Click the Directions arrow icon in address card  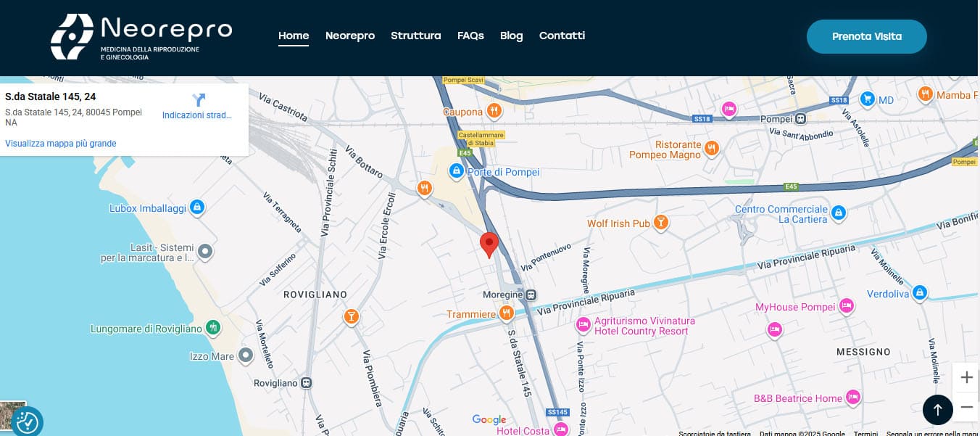pyautogui.click(x=198, y=100)
